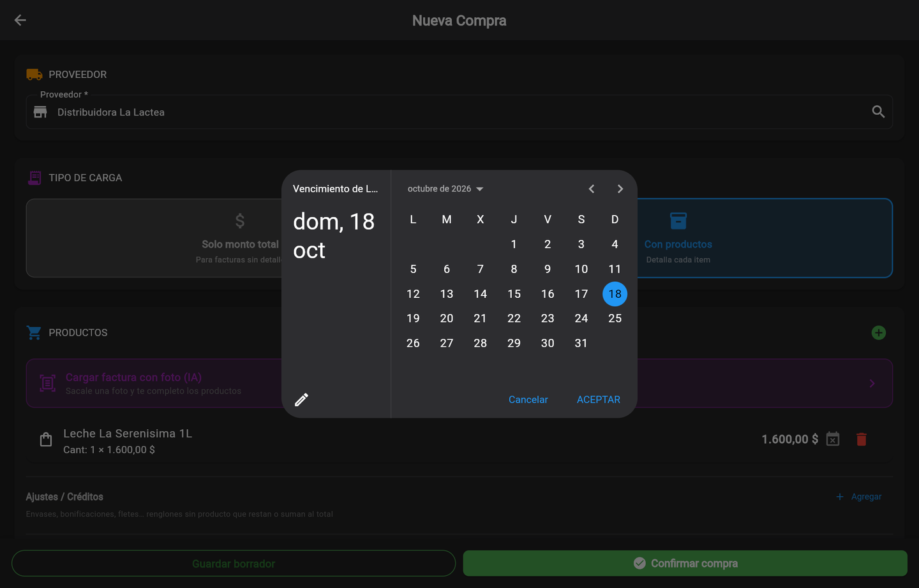
Task: Go to previous month in calendar
Action: point(592,189)
